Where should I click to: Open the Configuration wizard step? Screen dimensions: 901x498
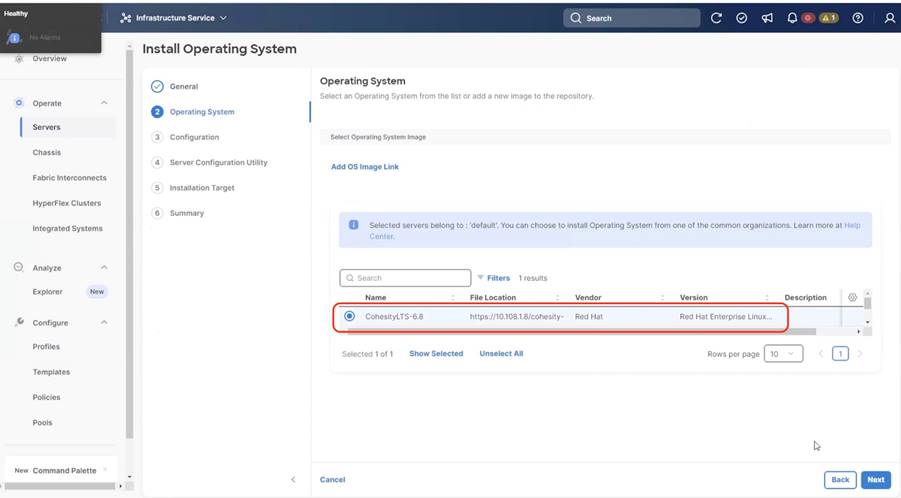pos(194,137)
